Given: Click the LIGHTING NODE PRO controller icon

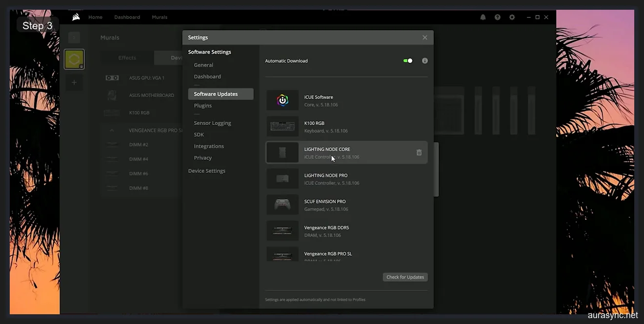Looking at the screenshot, I should tap(282, 178).
